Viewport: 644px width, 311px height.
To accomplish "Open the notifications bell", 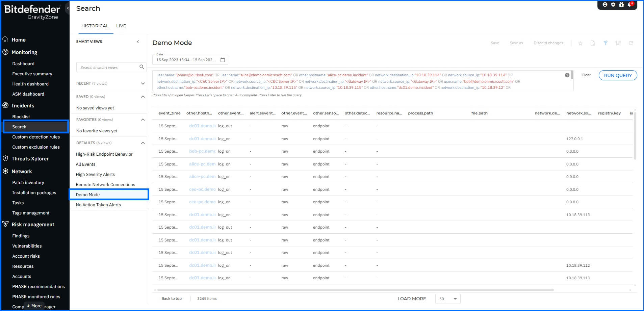I will click(x=629, y=5).
